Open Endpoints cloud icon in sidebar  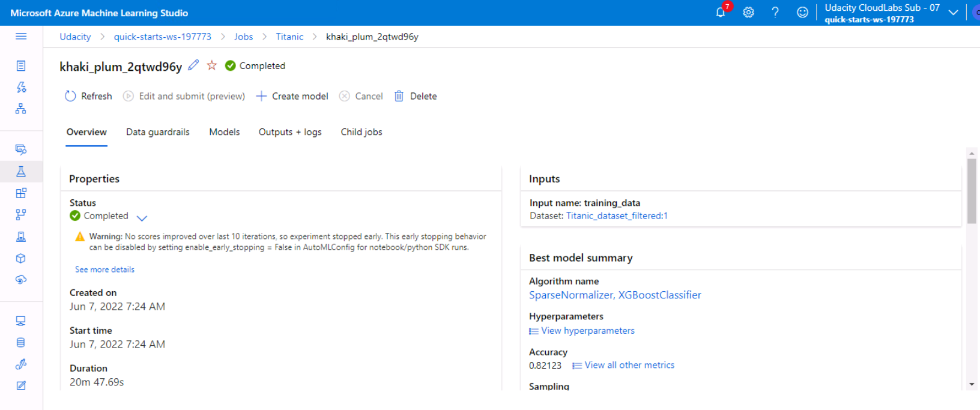point(21,280)
